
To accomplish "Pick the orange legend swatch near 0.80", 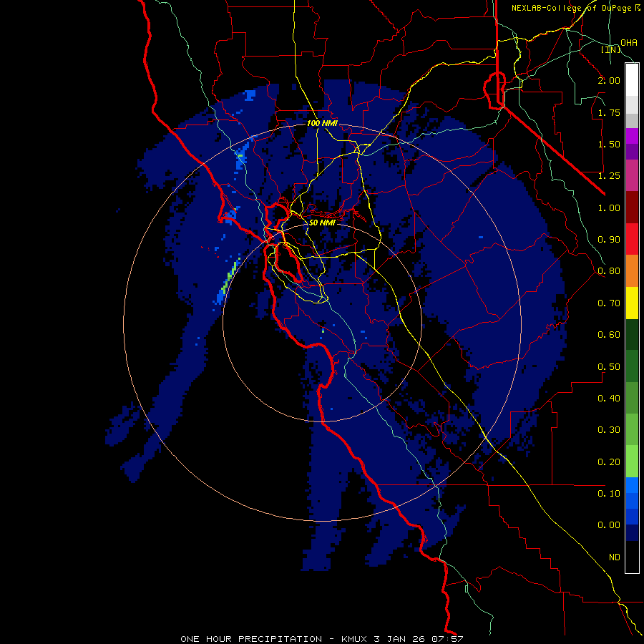I will point(632,271).
